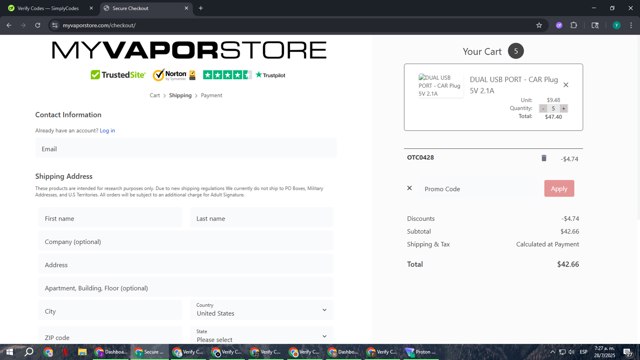This screenshot has height=360, width=640.
Task: Go to Cart breadcrumb step
Action: [155, 96]
